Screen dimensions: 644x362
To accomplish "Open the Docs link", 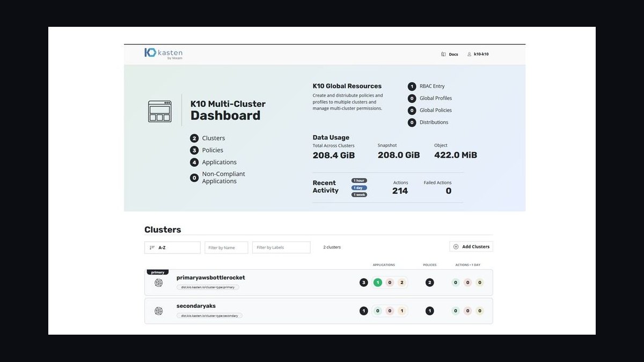I will click(450, 54).
